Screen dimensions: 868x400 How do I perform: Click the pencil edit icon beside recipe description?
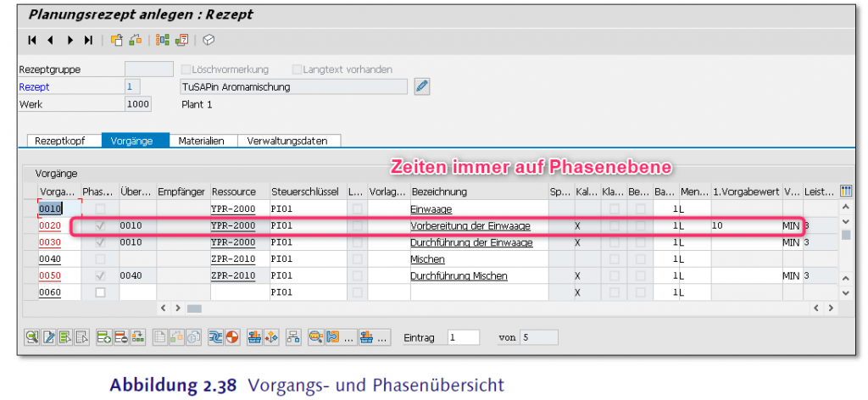click(x=422, y=86)
